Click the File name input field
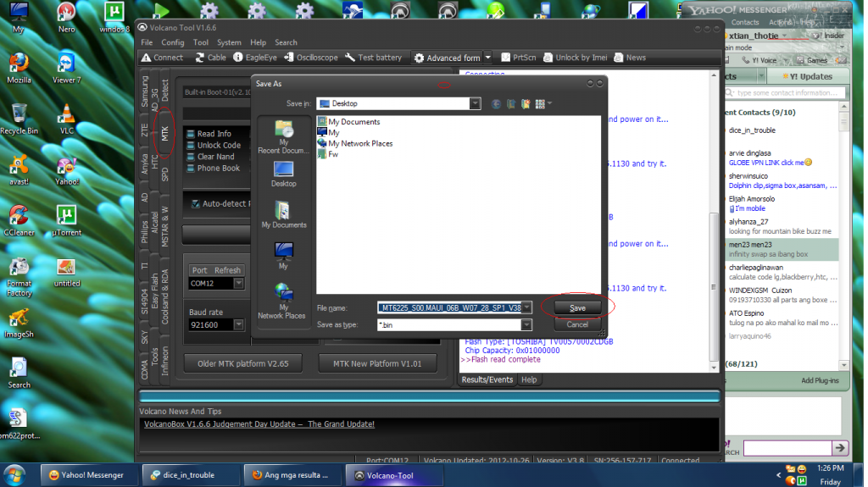This screenshot has height=487, width=868. (x=449, y=307)
